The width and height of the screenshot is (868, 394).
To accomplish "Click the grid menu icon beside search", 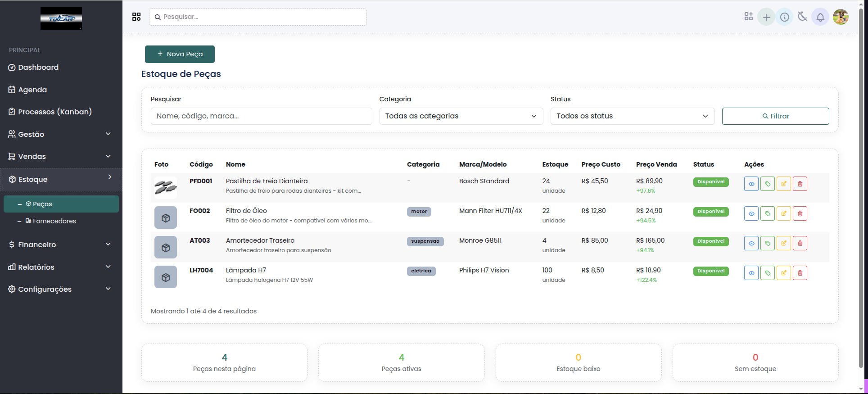I will point(136,17).
